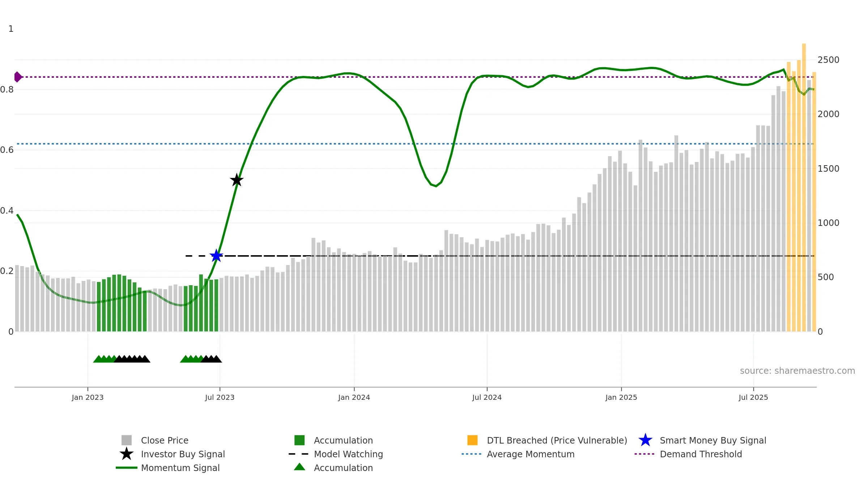Click the 0.4 momentum axis value
Screen dimensions: 868x488
pyautogui.click(x=7, y=210)
